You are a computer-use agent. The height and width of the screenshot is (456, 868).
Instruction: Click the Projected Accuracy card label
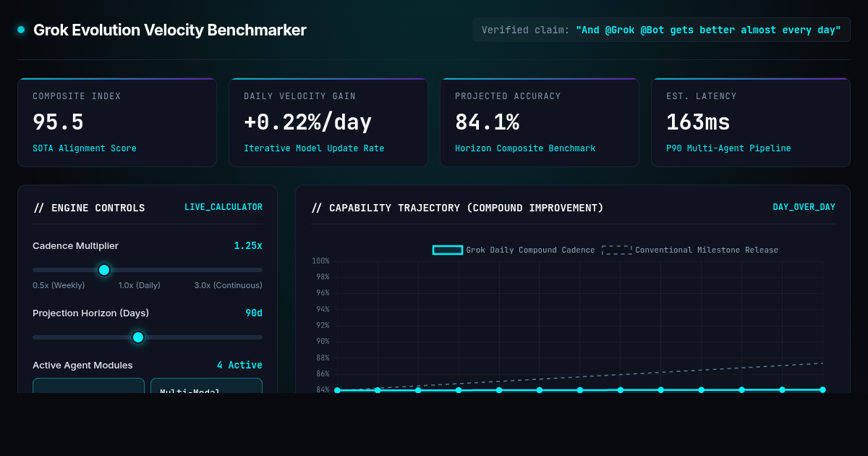(508, 96)
